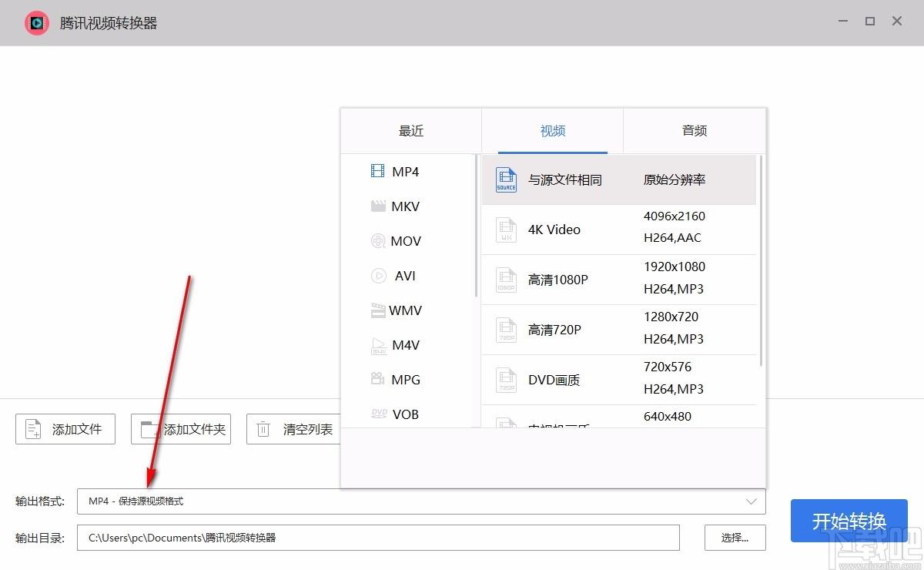924x570 pixels.
Task: Click the DVD画质 preset icon
Action: pyautogui.click(x=506, y=380)
